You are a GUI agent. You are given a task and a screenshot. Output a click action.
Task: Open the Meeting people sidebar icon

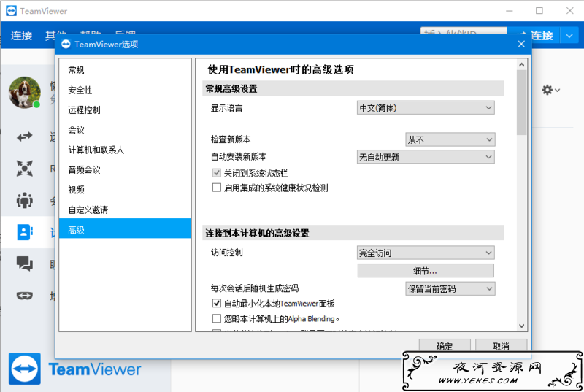tap(25, 200)
